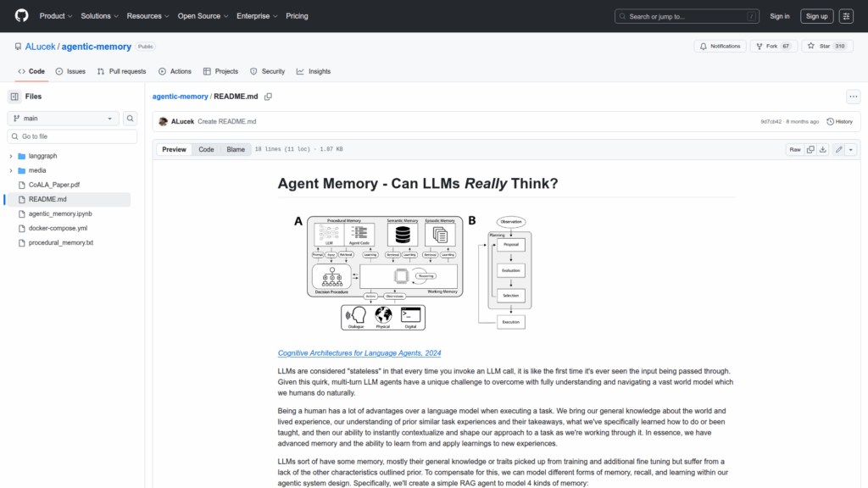Open the edit options dropdown arrow
The image size is (868, 488).
click(850, 149)
